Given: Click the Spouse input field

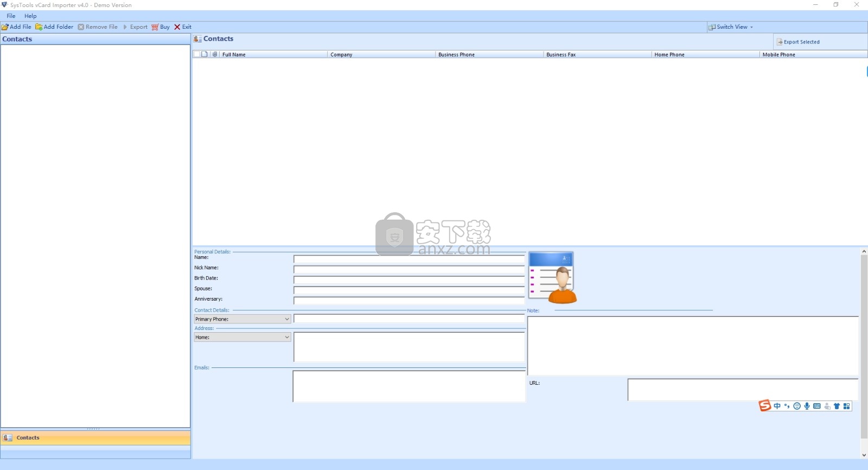Looking at the screenshot, I should click(x=409, y=290).
